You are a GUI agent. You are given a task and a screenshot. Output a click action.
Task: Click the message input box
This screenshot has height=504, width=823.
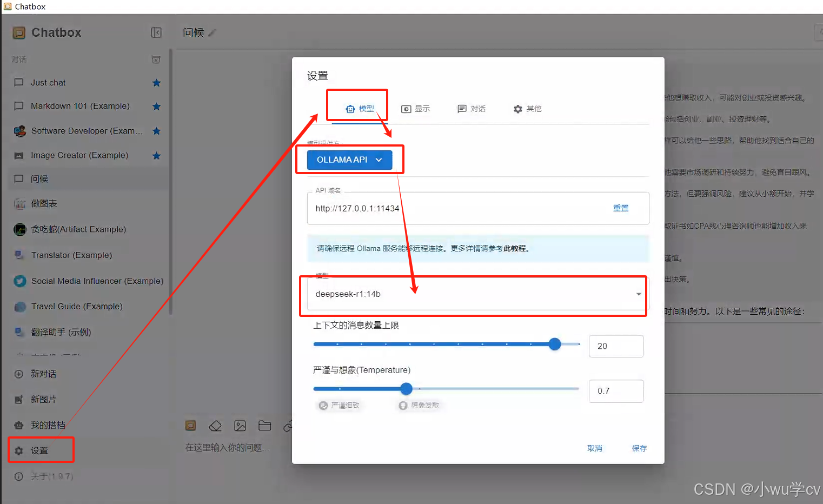(x=235, y=448)
